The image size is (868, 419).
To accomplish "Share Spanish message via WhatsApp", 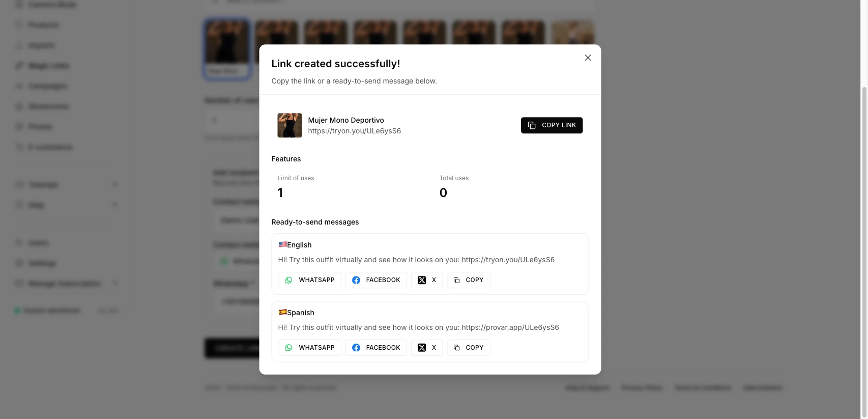I will pyautogui.click(x=309, y=348).
